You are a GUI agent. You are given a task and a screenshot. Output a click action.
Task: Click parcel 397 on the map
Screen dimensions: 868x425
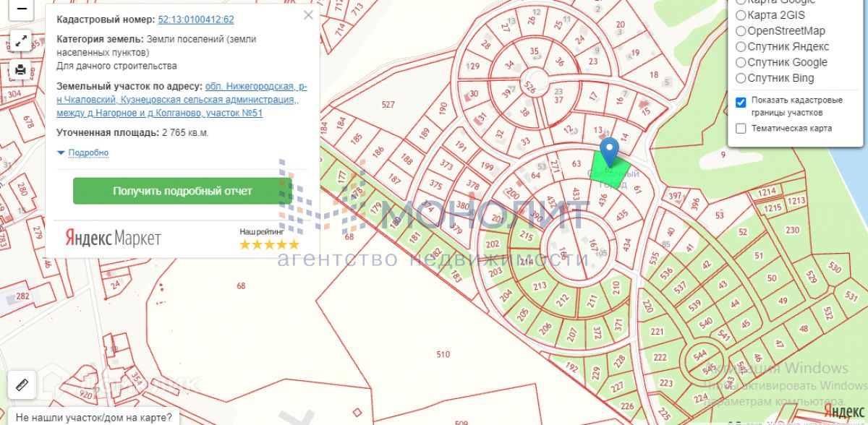pos(675,197)
